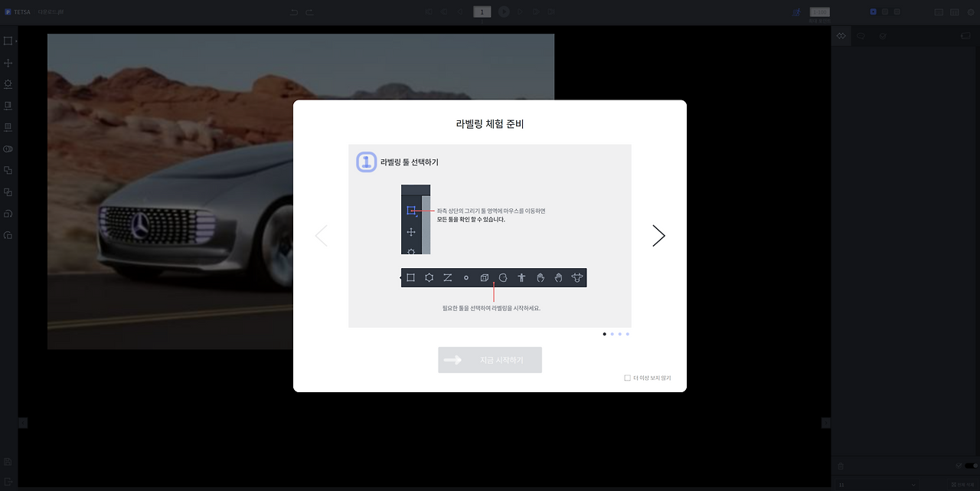Click the trash icon at right panel bottom

[841, 466]
